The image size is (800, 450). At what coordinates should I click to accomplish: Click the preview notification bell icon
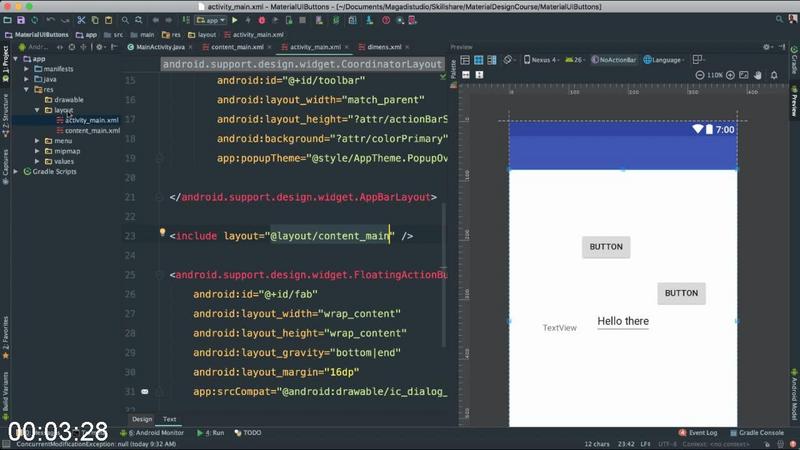[x=774, y=75]
